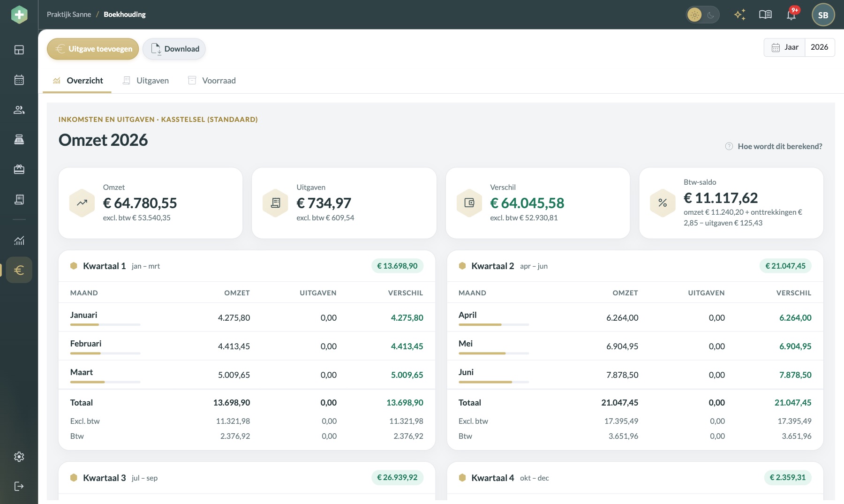Click the Verschil € 64.045,58 card
844x504 pixels.
[x=538, y=203]
